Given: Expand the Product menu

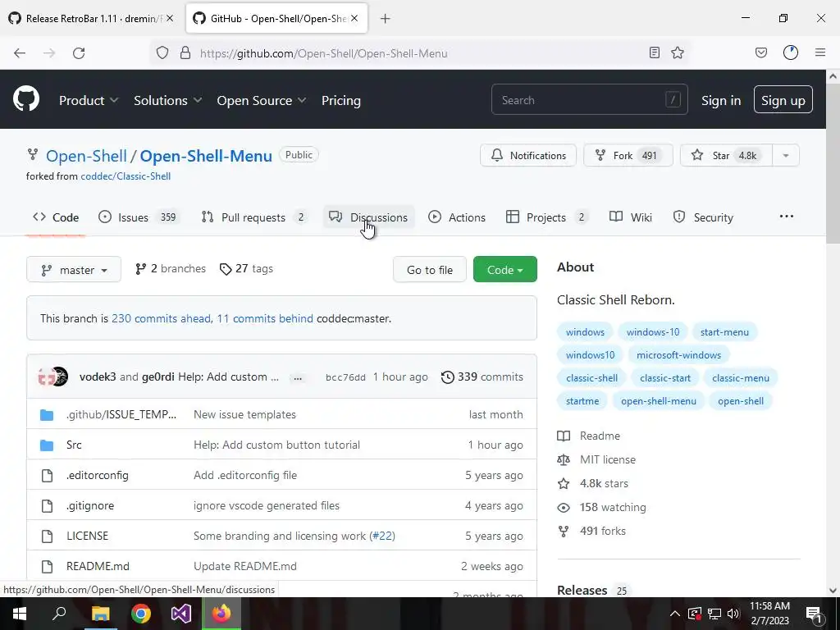Looking at the screenshot, I should 89,100.
